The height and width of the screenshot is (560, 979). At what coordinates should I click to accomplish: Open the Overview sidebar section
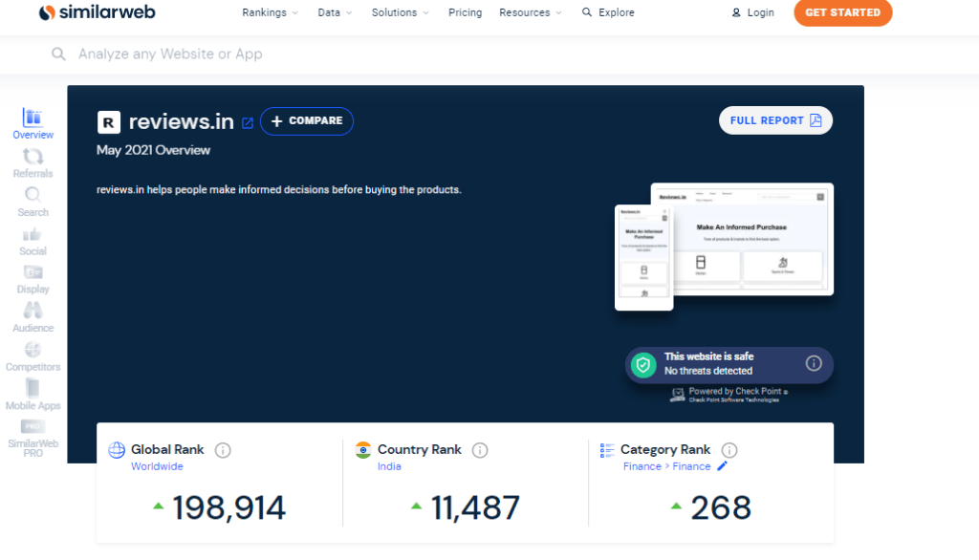pyautogui.click(x=33, y=123)
